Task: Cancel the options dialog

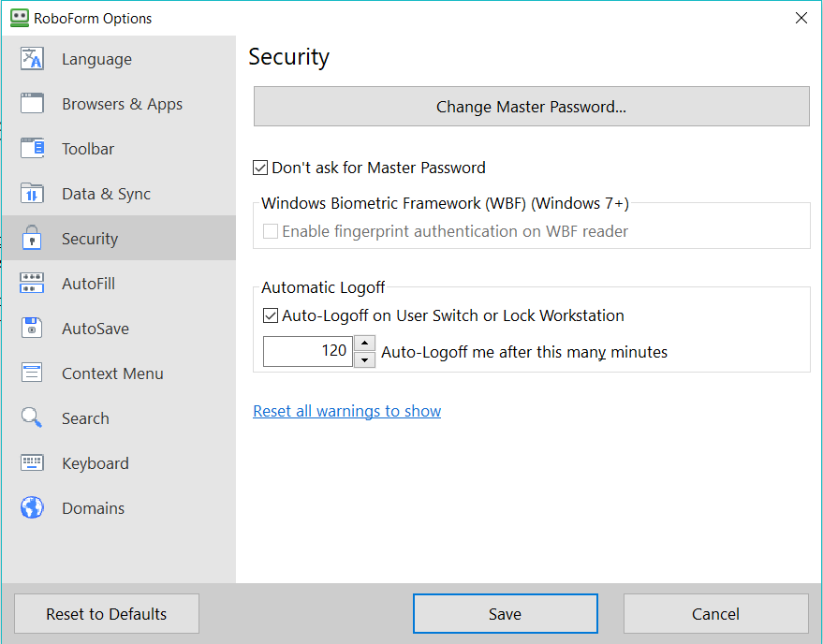Action: coord(716,613)
